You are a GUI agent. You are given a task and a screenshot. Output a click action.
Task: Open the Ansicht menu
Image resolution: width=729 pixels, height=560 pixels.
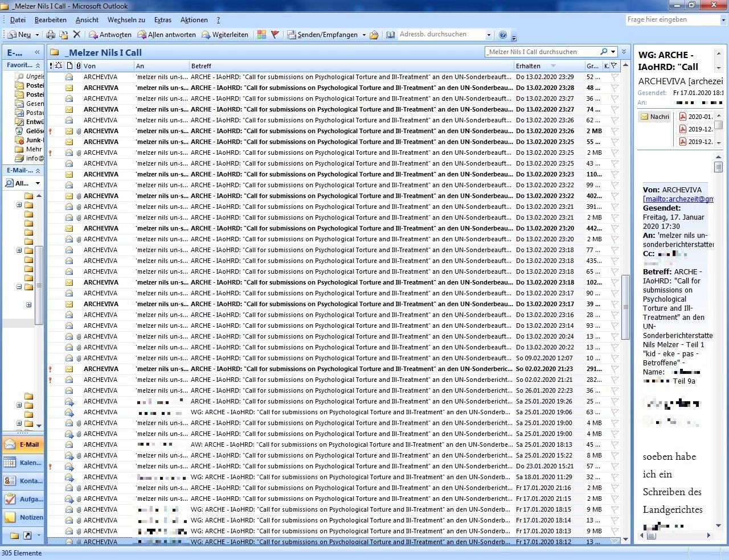pyautogui.click(x=87, y=20)
